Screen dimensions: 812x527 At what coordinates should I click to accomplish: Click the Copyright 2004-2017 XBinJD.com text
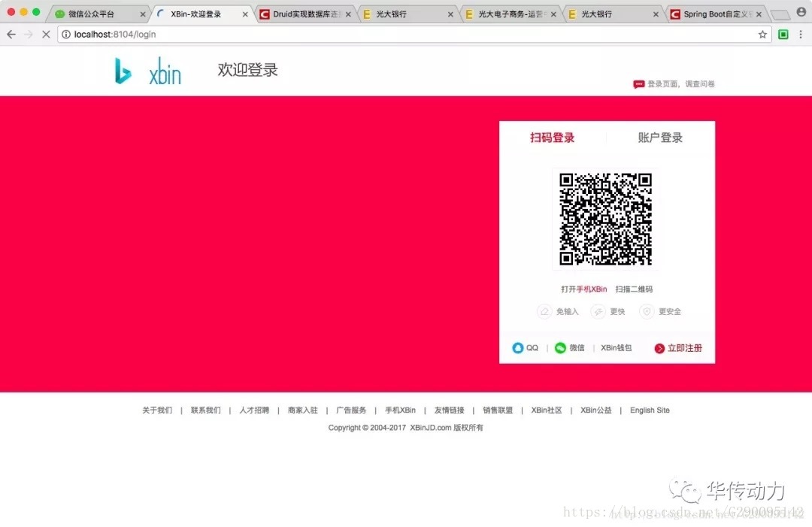pos(405,428)
